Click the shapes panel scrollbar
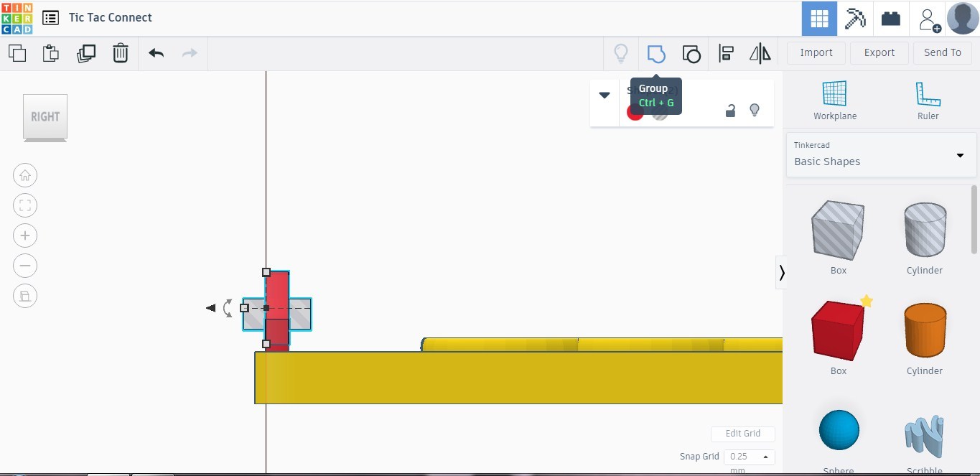The width and height of the screenshot is (980, 476). (974, 219)
